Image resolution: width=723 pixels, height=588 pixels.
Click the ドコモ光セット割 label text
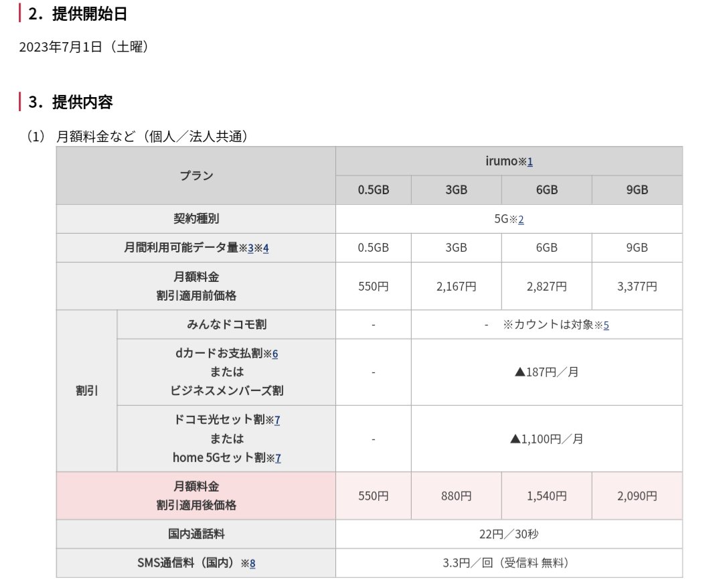pyautogui.click(x=219, y=420)
